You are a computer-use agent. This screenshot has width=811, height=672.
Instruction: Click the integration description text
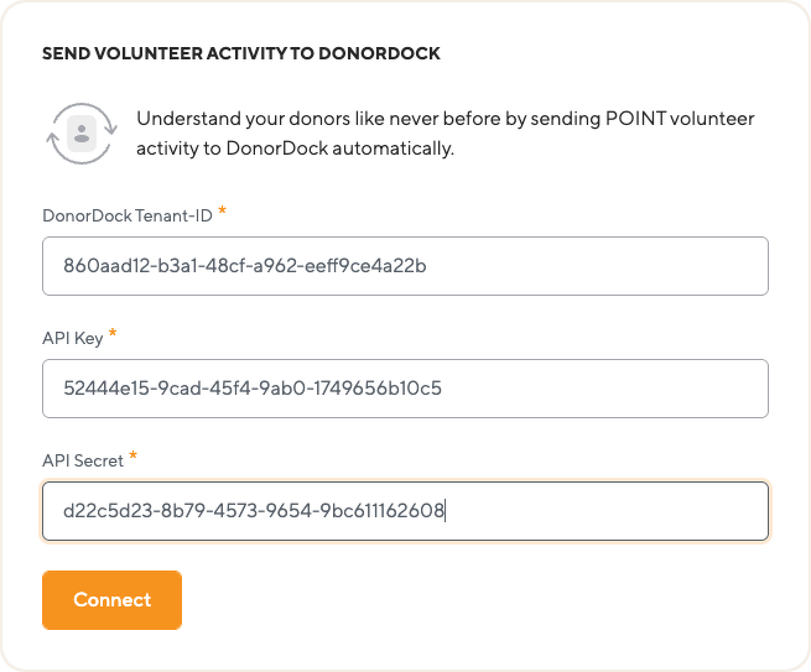pyautogui.click(x=446, y=133)
